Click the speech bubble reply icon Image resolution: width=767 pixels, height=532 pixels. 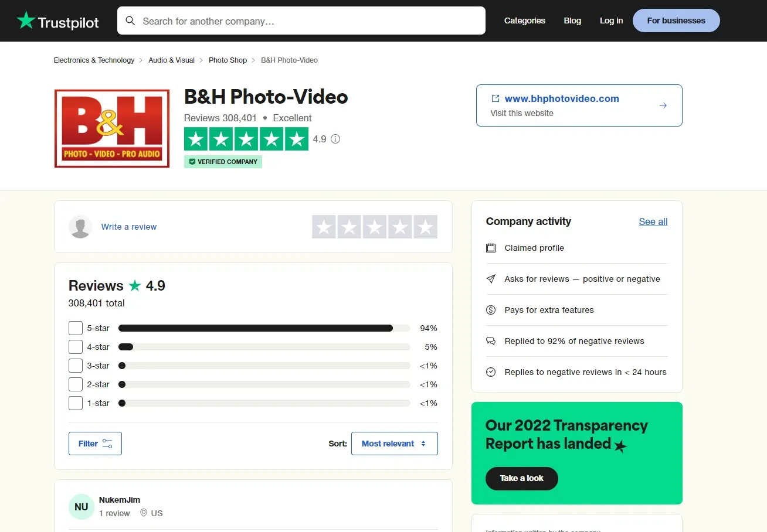tap(491, 341)
